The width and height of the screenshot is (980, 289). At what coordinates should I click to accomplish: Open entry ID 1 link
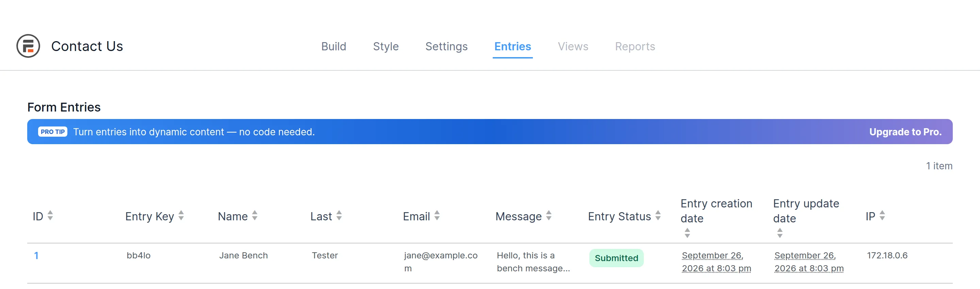36,256
